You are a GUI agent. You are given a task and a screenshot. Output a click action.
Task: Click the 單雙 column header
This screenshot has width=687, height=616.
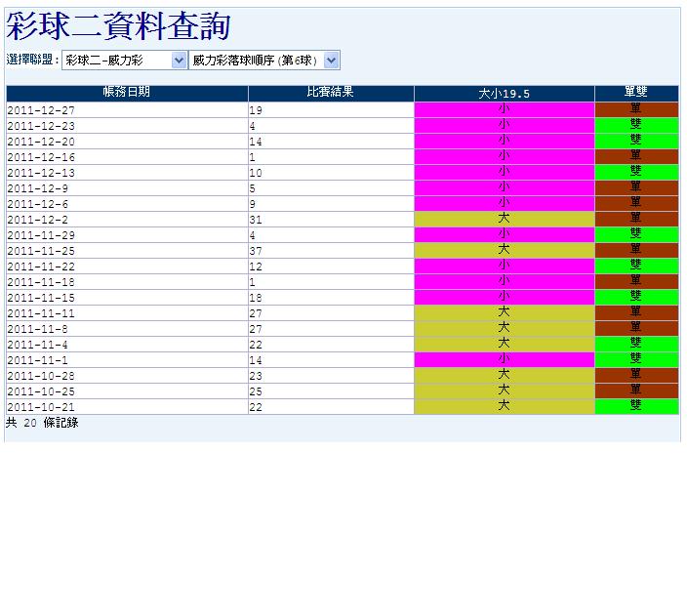(636, 94)
